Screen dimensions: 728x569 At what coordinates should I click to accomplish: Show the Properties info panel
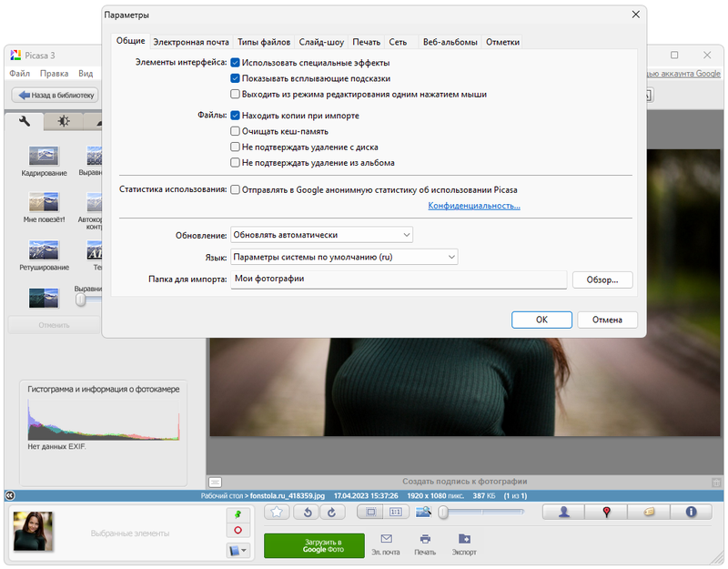[x=691, y=512]
